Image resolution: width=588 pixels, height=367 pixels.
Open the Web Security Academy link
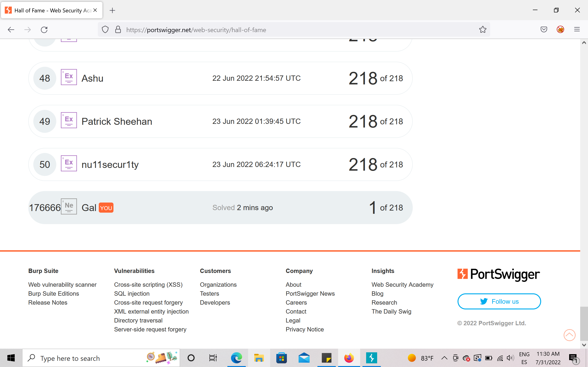tap(402, 284)
